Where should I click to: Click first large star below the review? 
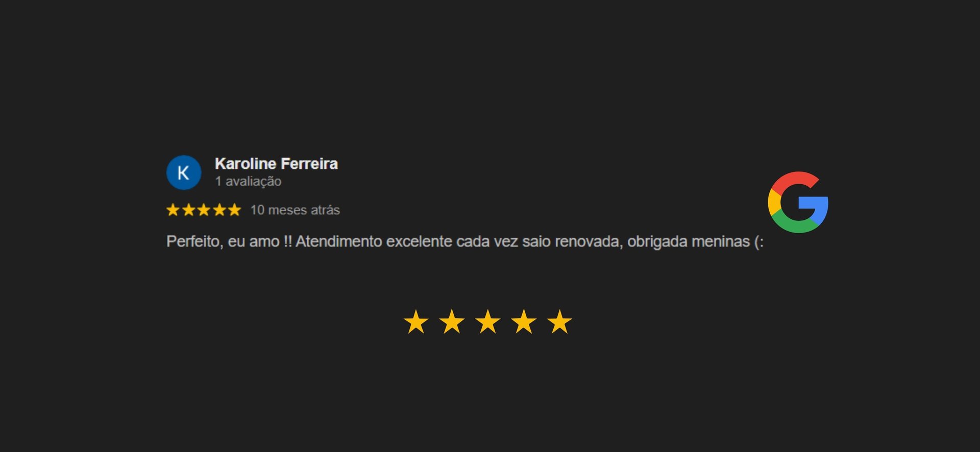point(416,322)
